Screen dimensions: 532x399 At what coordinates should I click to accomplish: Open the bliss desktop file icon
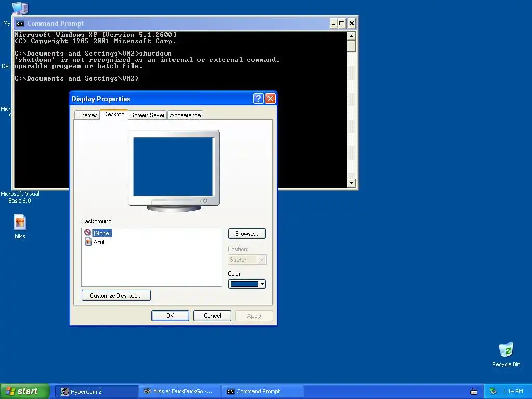(20, 222)
